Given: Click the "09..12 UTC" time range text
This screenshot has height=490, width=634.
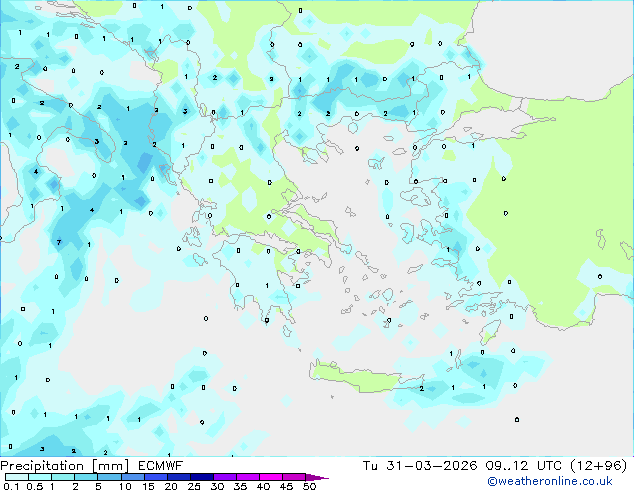Looking at the screenshot, I should [x=523, y=466].
